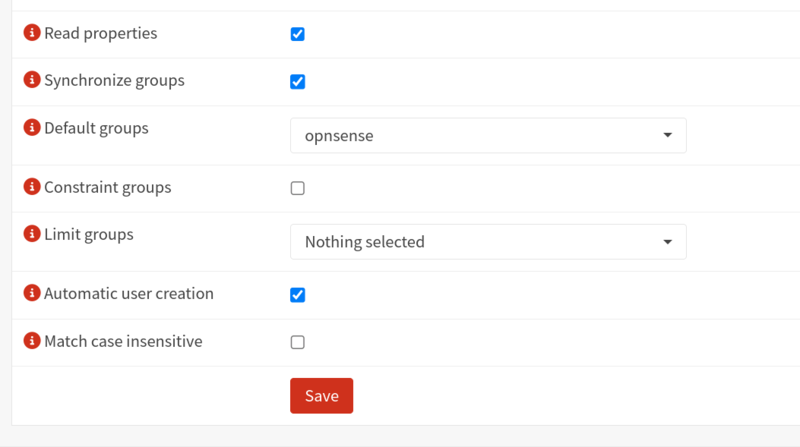Click the 'Limit groups' label text
Image resolution: width=800 pixels, height=447 pixels.
89,235
